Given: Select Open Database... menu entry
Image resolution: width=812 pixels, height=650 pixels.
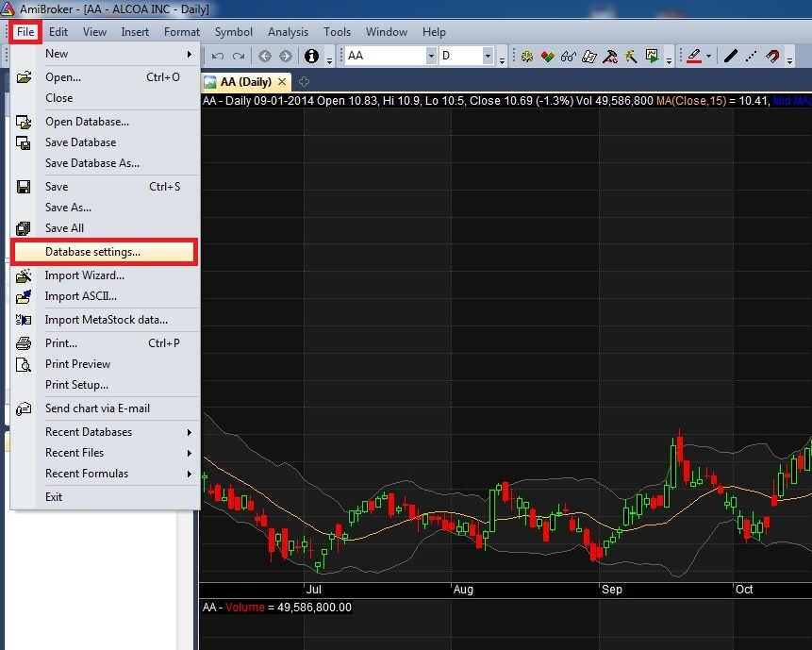Looking at the screenshot, I should (x=105, y=122).
